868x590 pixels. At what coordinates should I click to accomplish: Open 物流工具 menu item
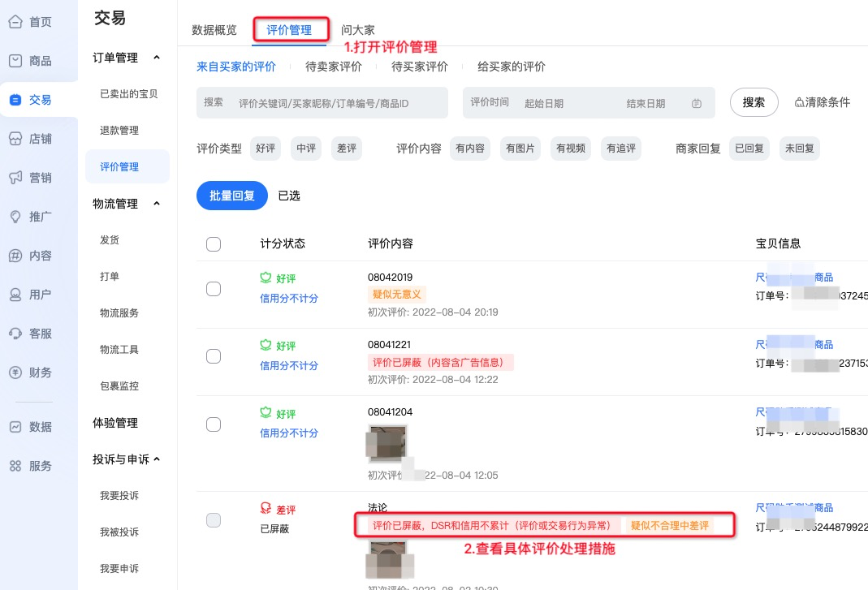click(x=119, y=349)
